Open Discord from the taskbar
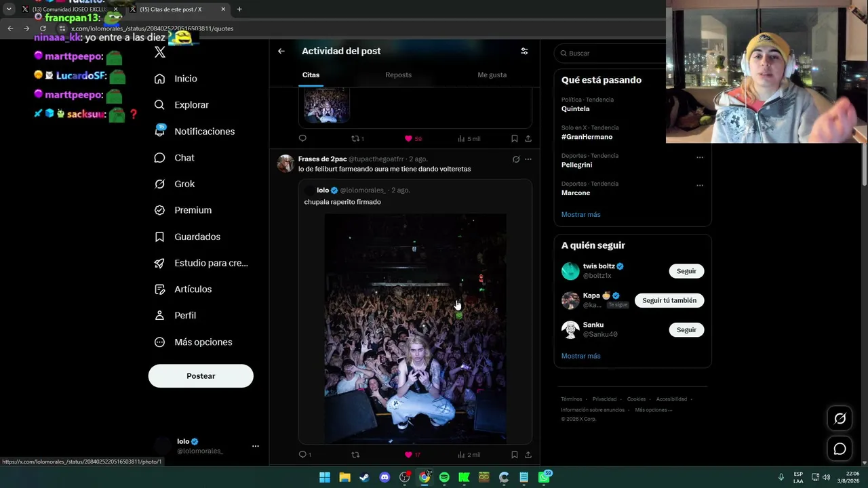 tap(384, 477)
